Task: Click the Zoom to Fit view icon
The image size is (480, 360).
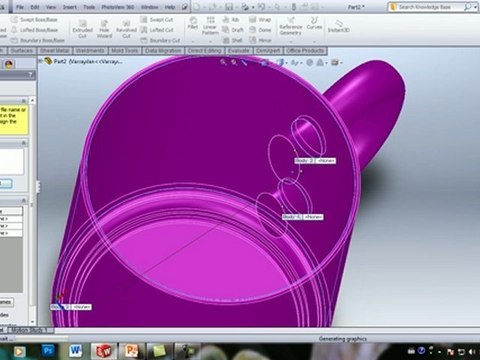Action: pyautogui.click(x=223, y=62)
